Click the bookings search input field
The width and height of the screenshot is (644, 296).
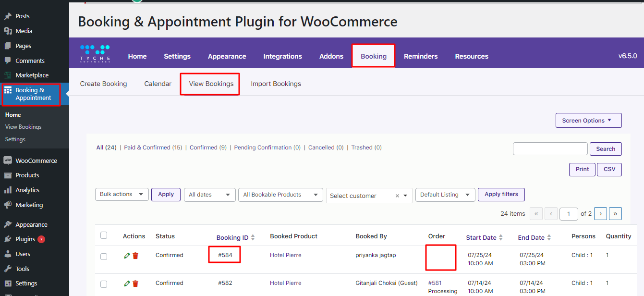tap(550, 149)
